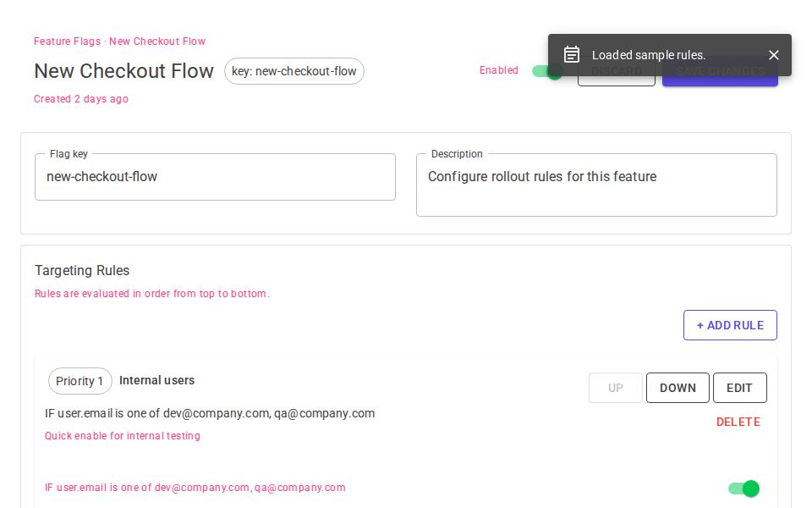Add a new targeting rule
The image size is (812, 508).
click(730, 325)
